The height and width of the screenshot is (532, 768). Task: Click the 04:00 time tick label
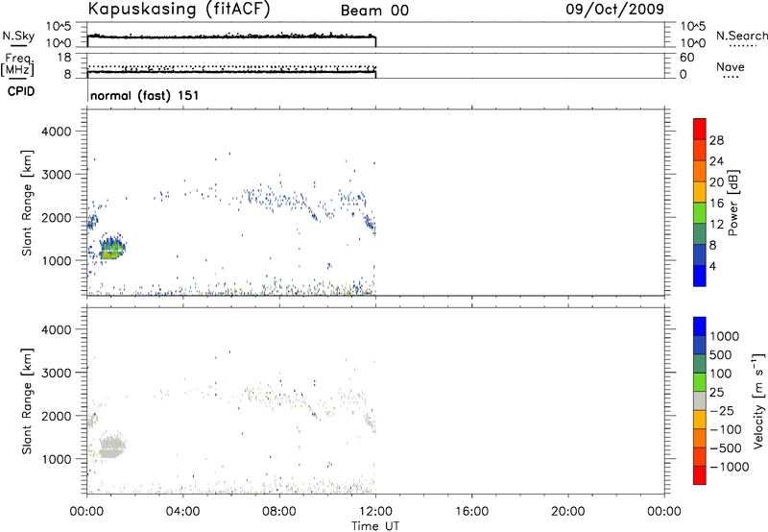(x=183, y=512)
